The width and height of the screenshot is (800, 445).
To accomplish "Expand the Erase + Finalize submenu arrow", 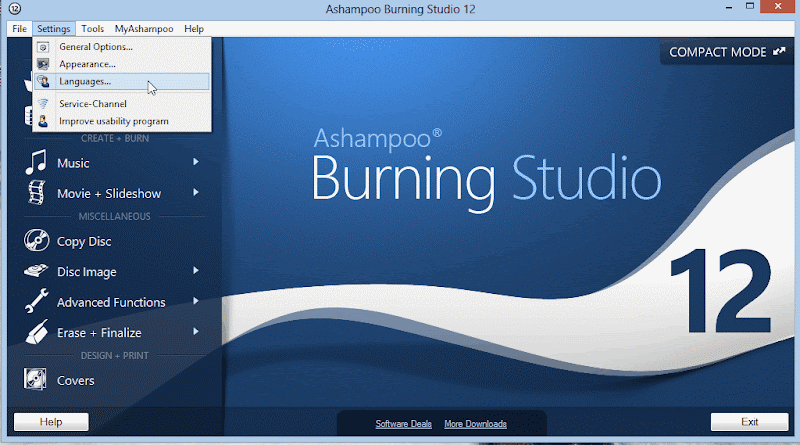I will 196,332.
